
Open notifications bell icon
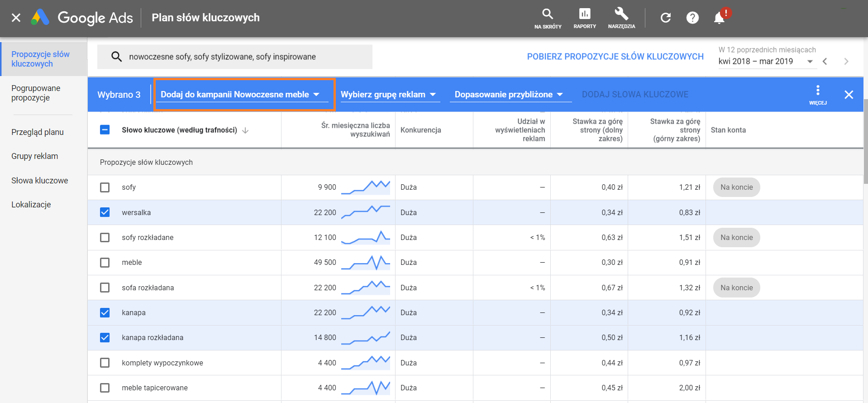719,18
